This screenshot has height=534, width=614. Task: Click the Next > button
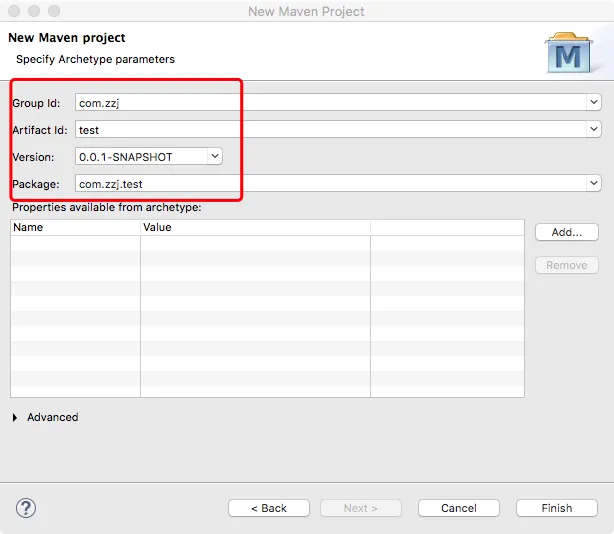(x=361, y=508)
